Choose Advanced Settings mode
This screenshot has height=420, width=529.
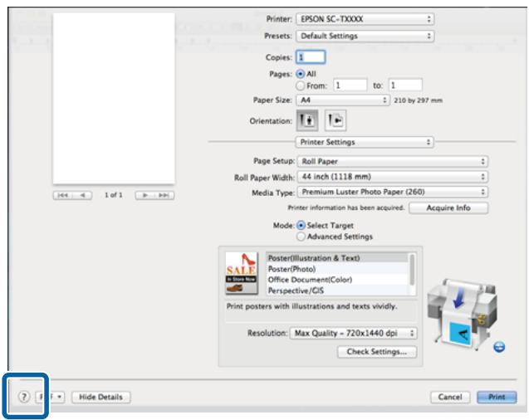coord(301,237)
